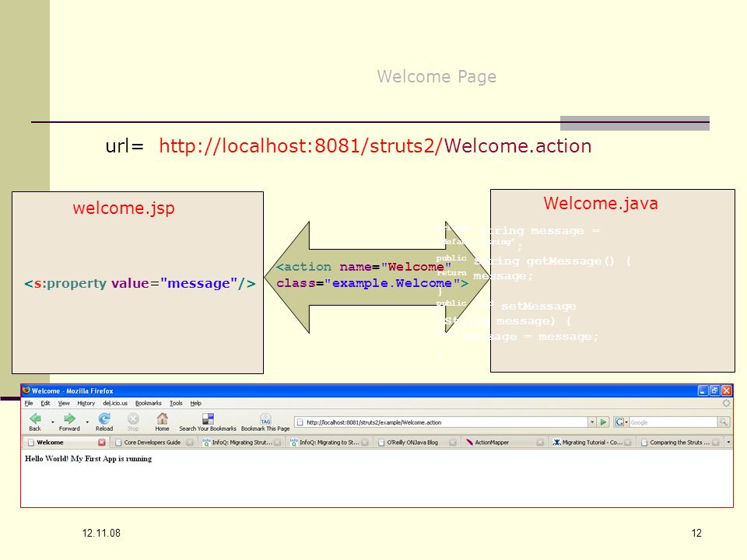Viewport: 747px width, 560px height.
Task: Open the Tools menu
Action: [176, 403]
